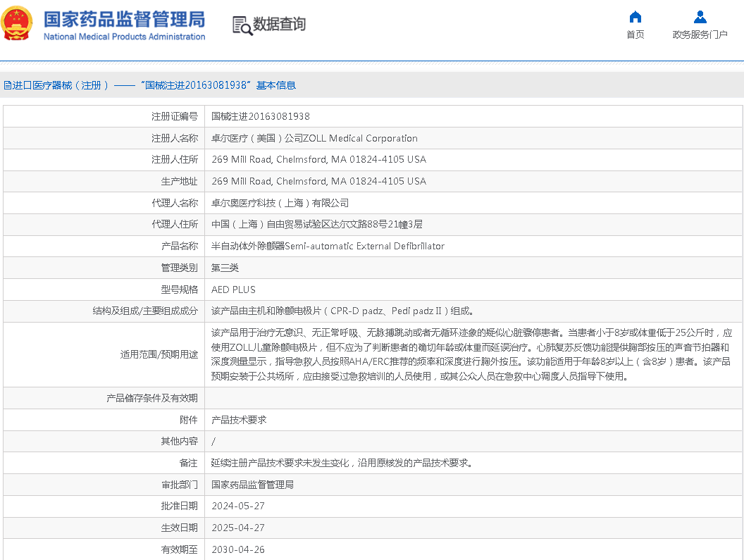The height and width of the screenshot is (560, 744).
Task: Click the expiry date 2030-04-26
Action: pyautogui.click(x=237, y=549)
